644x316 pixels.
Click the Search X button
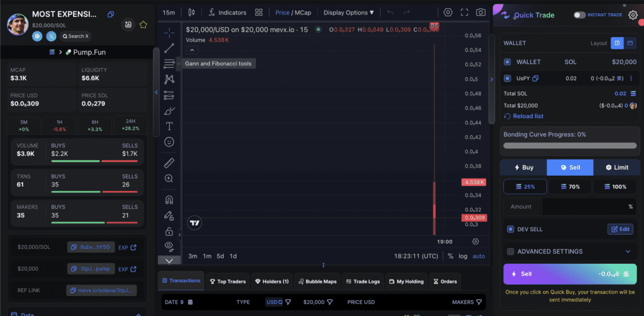[75, 36]
